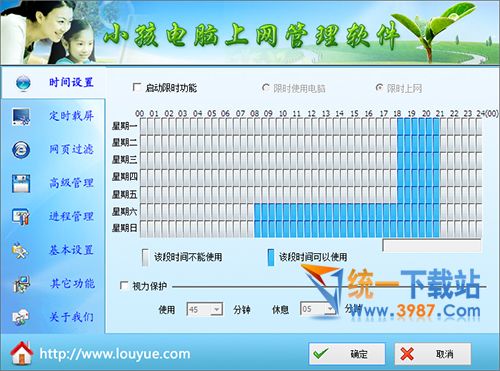Click the 时间设置 globe icon
Screen dimensions: 500x371
tap(23, 83)
